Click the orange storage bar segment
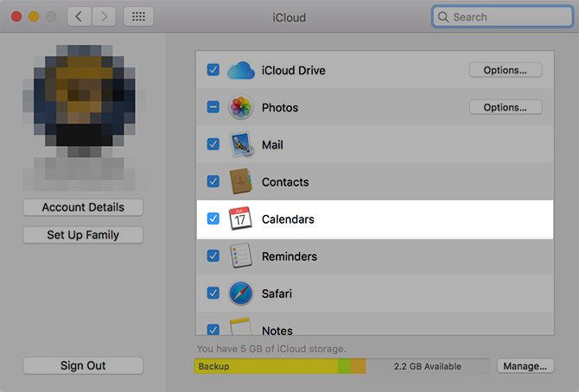 358,366
